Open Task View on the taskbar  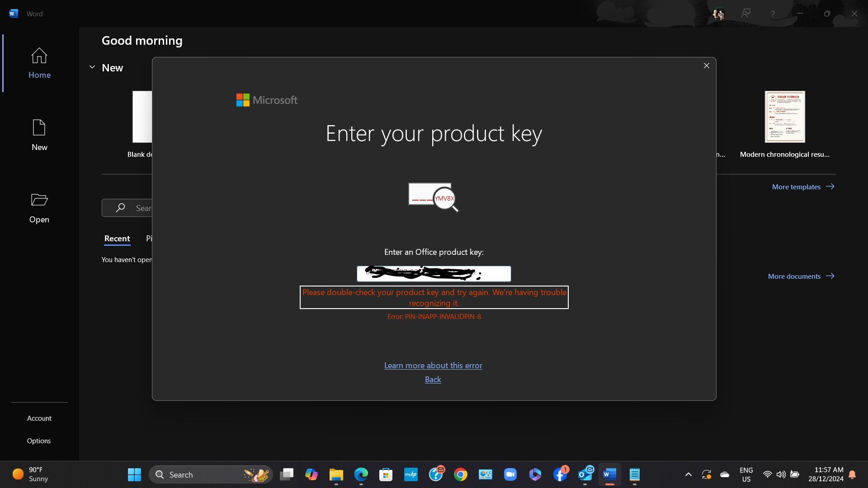287,475
